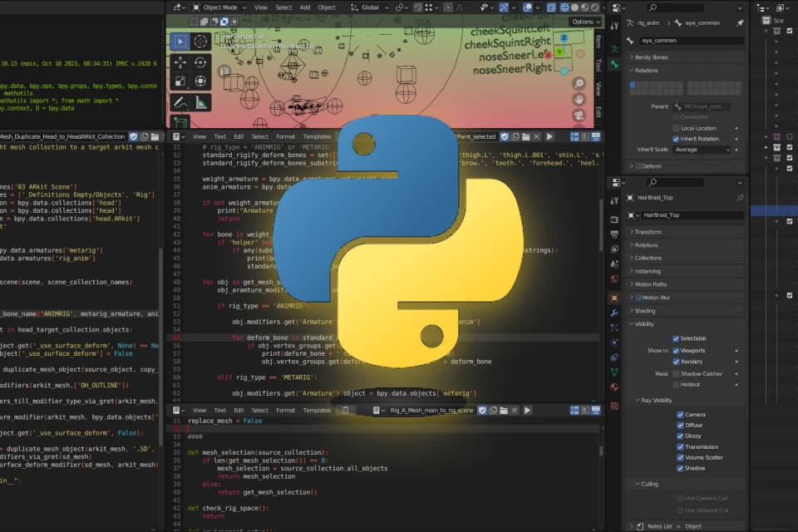Click the eye_common bone name field
The height and width of the screenshot is (532, 798).
coord(691,40)
